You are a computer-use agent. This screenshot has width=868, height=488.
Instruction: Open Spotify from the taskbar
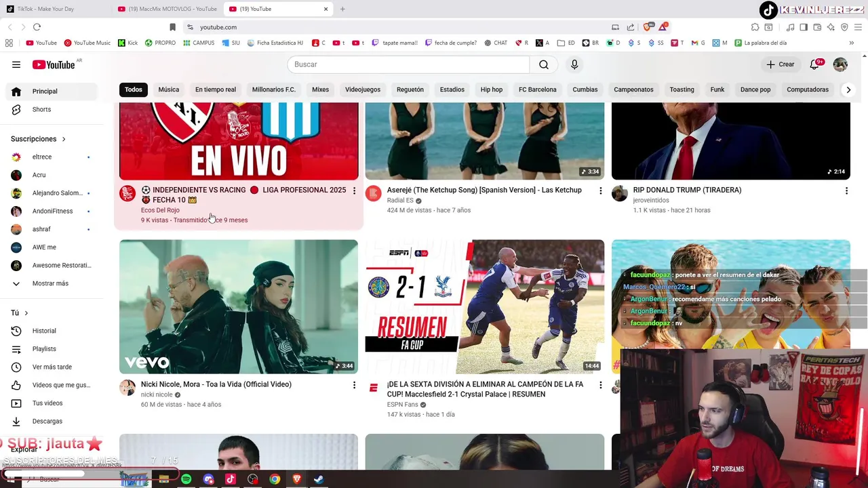(186, 479)
